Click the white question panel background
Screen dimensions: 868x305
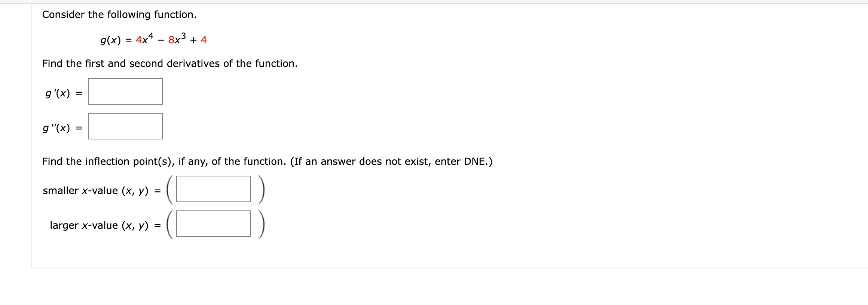(x=561, y=262)
